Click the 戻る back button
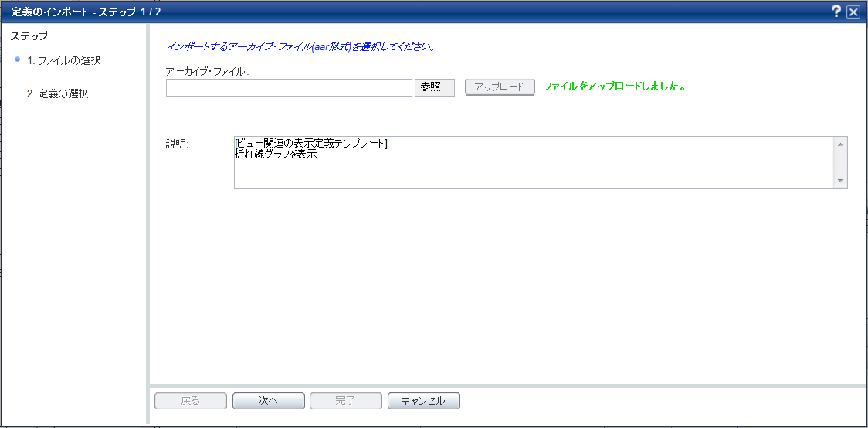This screenshot has height=428, width=868. 191,401
